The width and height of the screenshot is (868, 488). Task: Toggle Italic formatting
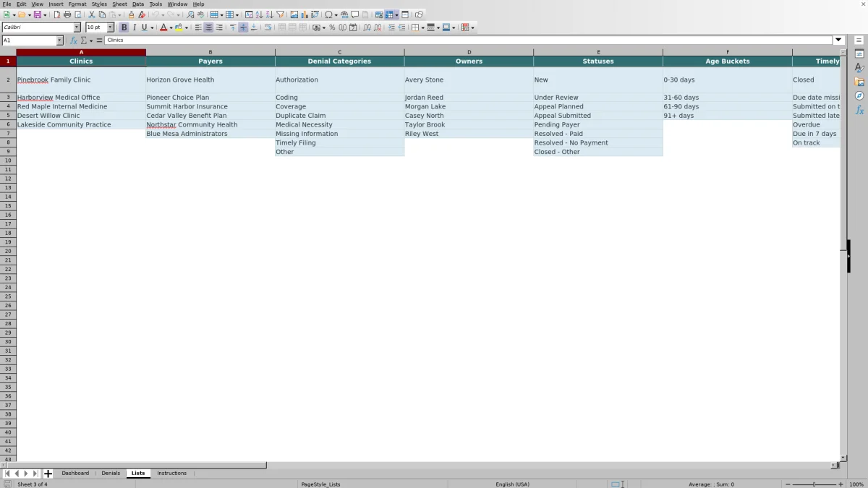click(134, 27)
